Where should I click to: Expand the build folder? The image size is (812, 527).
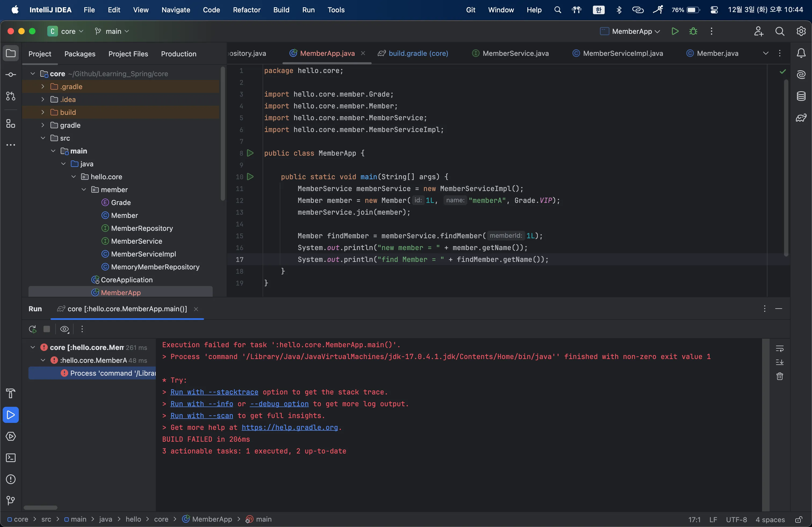[x=43, y=112]
